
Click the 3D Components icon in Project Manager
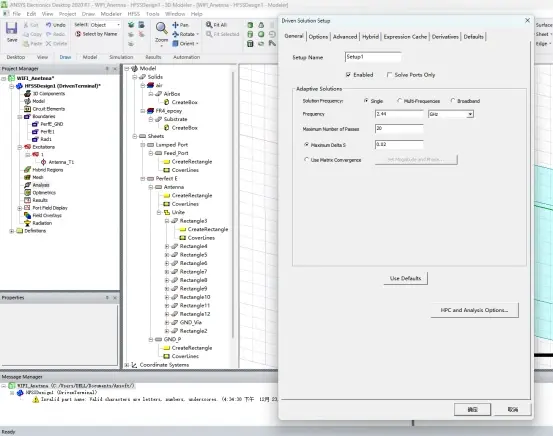coord(28,94)
